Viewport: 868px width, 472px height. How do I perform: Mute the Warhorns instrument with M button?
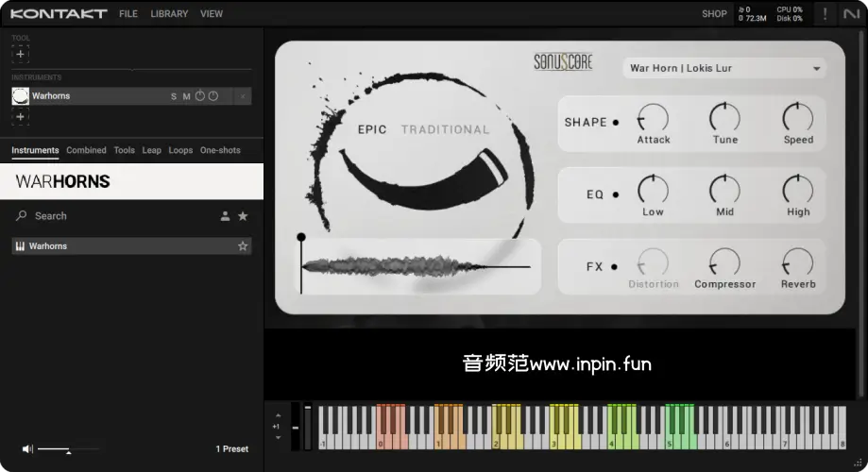(186, 96)
